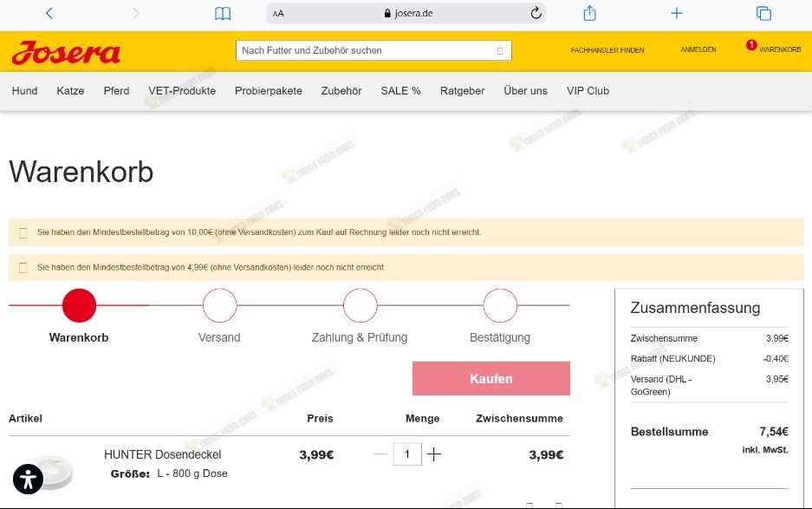Open the bookmarks sidebar
Viewport: 812px width, 509px height.
click(223, 12)
